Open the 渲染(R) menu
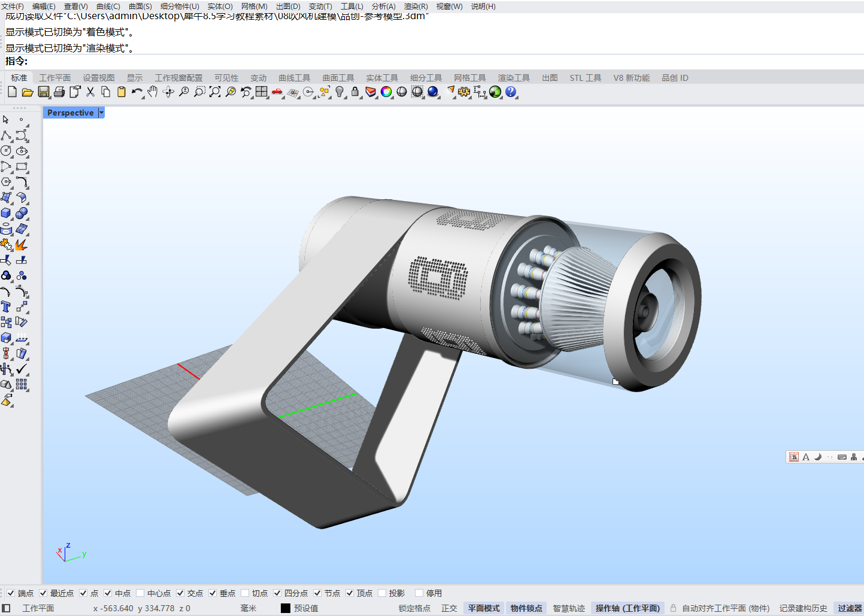Image resolution: width=864 pixels, height=616 pixels. pyautogui.click(x=416, y=6)
